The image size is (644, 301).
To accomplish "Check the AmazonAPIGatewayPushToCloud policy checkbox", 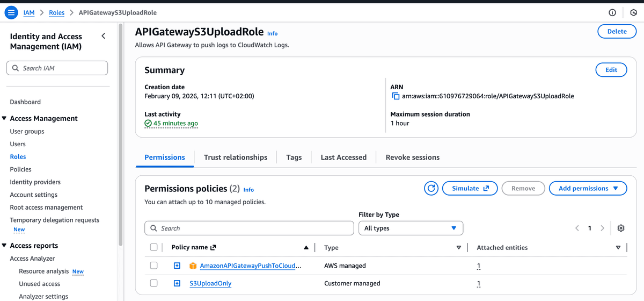I will 154,266.
